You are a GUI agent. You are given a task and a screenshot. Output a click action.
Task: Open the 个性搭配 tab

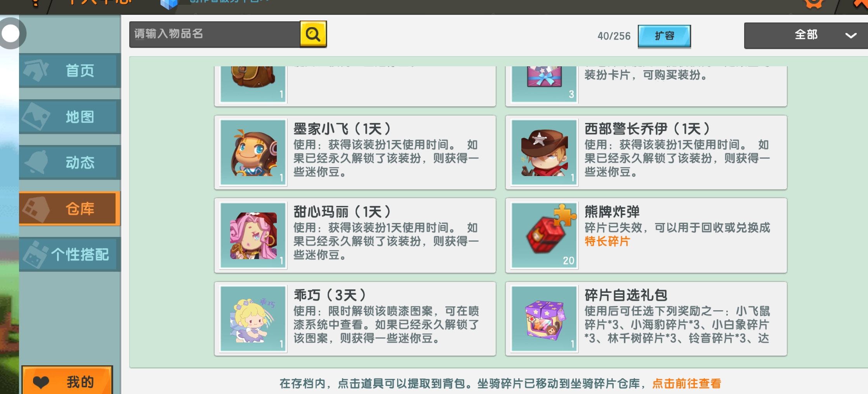(x=69, y=254)
